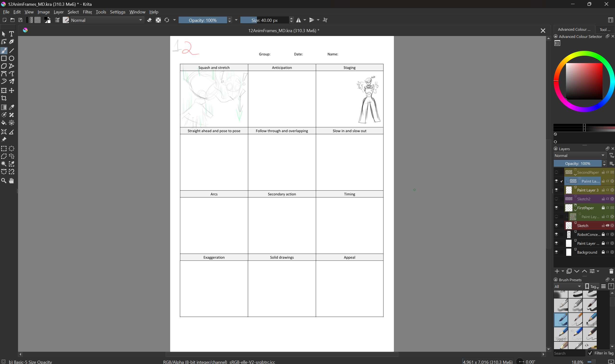
Task: Click the brush Opacity slider
Action: [203, 20]
